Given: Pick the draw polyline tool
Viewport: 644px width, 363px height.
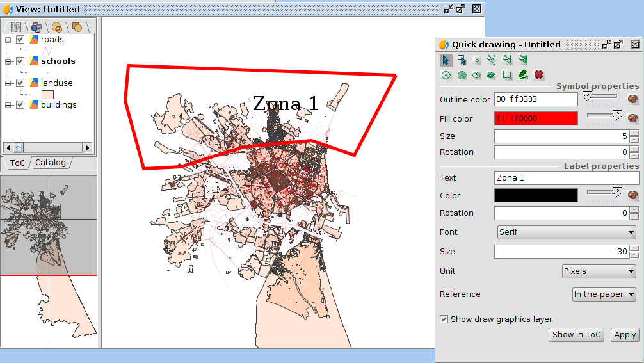Looking at the screenshot, I should coord(492,60).
